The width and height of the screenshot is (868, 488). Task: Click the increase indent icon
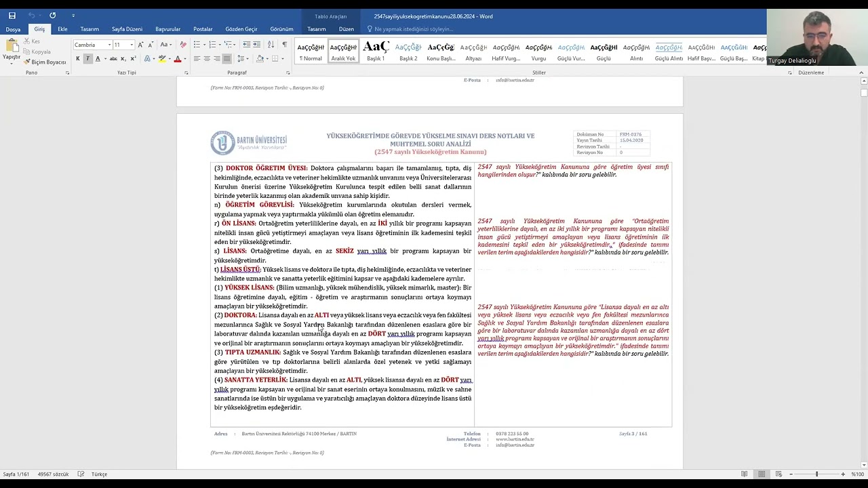coord(257,45)
